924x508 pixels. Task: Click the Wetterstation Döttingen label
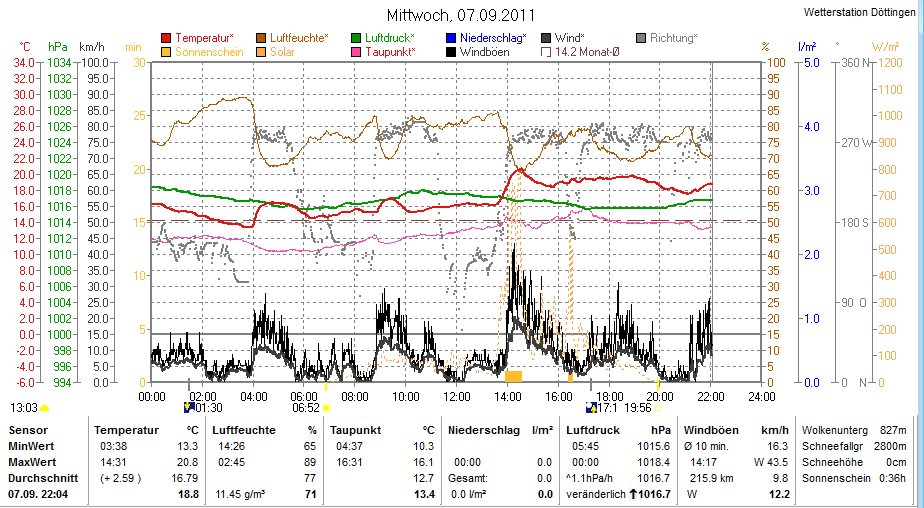[860, 12]
